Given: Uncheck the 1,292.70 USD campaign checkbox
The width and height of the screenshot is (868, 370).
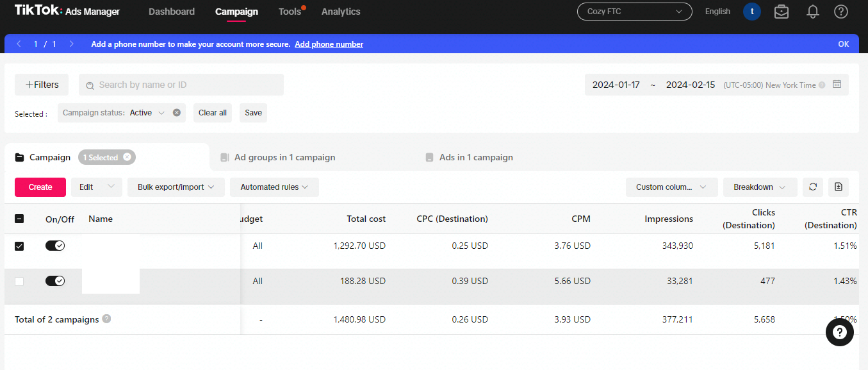Looking at the screenshot, I should [19, 246].
